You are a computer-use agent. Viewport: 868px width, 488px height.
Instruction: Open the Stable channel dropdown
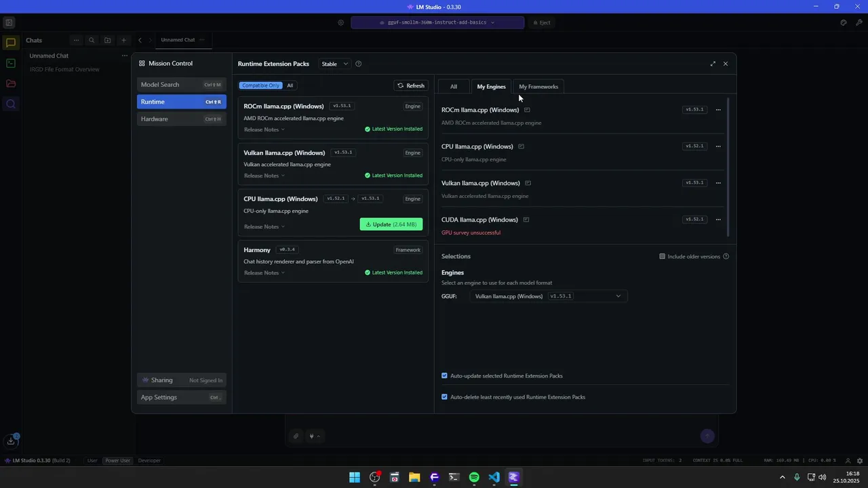pyautogui.click(x=335, y=64)
